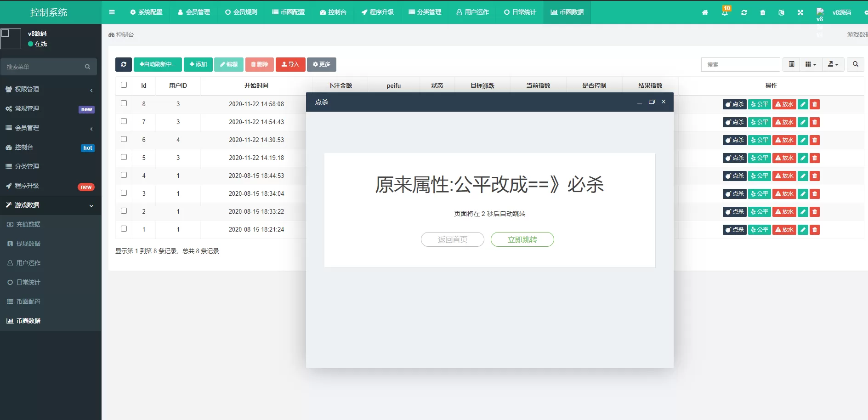
Task: Click the refresh icon above the data table
Action: click(123, 64)
